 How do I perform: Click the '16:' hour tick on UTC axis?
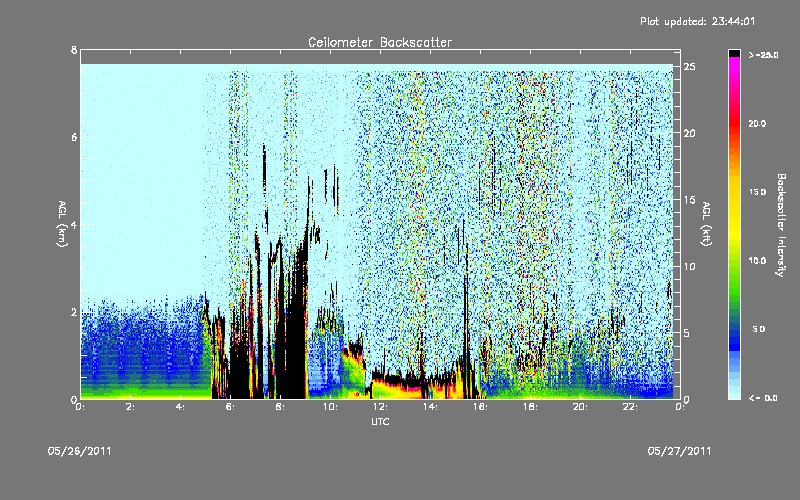[480, 407]
